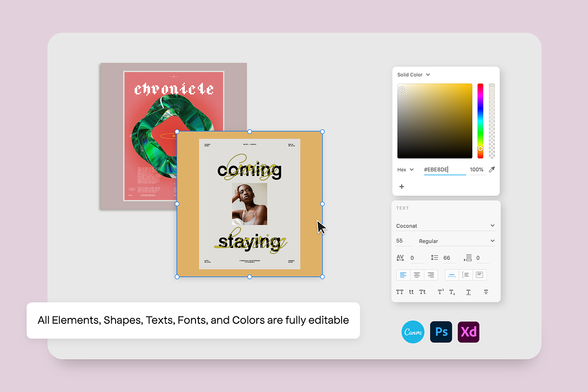Click the line spacing icon
588x392 pixels.
[434, 258]
